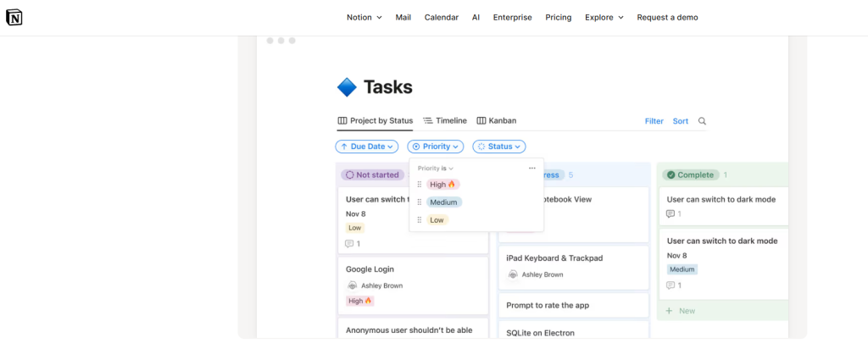Click drag handle beside High option
The image size is (868, 349).
[419, 185]
